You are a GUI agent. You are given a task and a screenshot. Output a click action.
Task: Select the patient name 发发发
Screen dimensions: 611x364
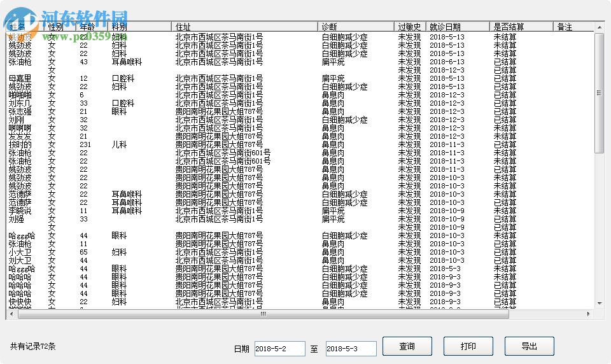pyautogui.click(x=20, y=136)
